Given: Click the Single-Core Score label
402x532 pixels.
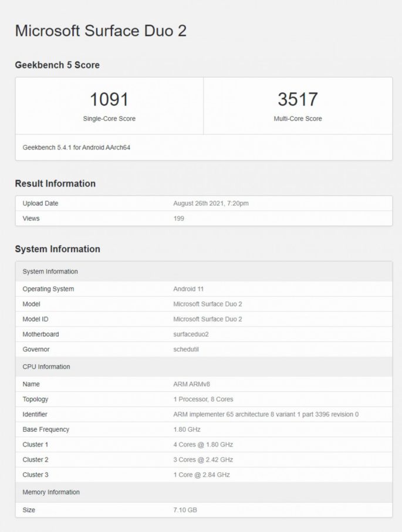Looking at the screenshot, I should pyautogui.click(x=109, y=118).
